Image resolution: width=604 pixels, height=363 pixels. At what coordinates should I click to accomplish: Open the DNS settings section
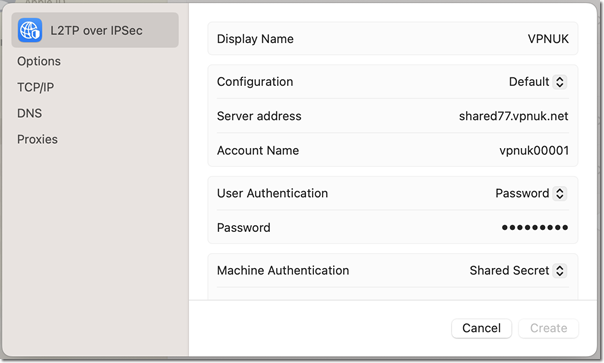point(29,113)
